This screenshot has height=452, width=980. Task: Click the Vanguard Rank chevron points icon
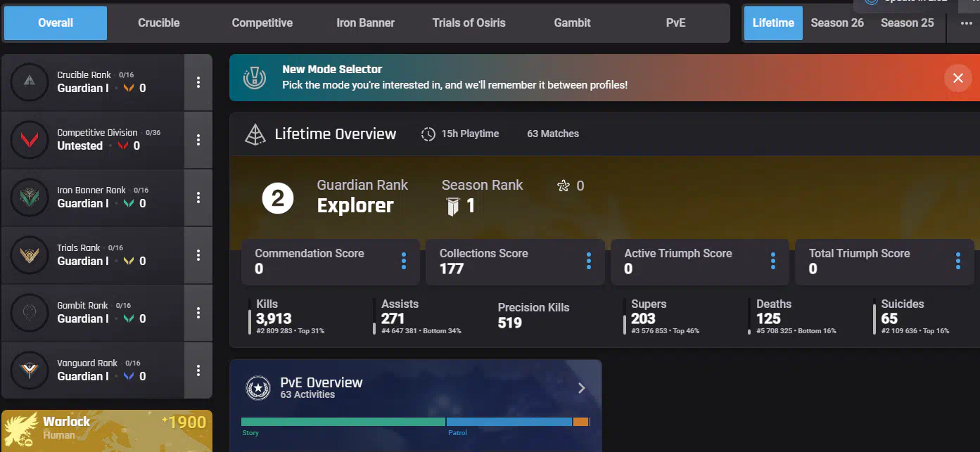[x=128, y=377]
